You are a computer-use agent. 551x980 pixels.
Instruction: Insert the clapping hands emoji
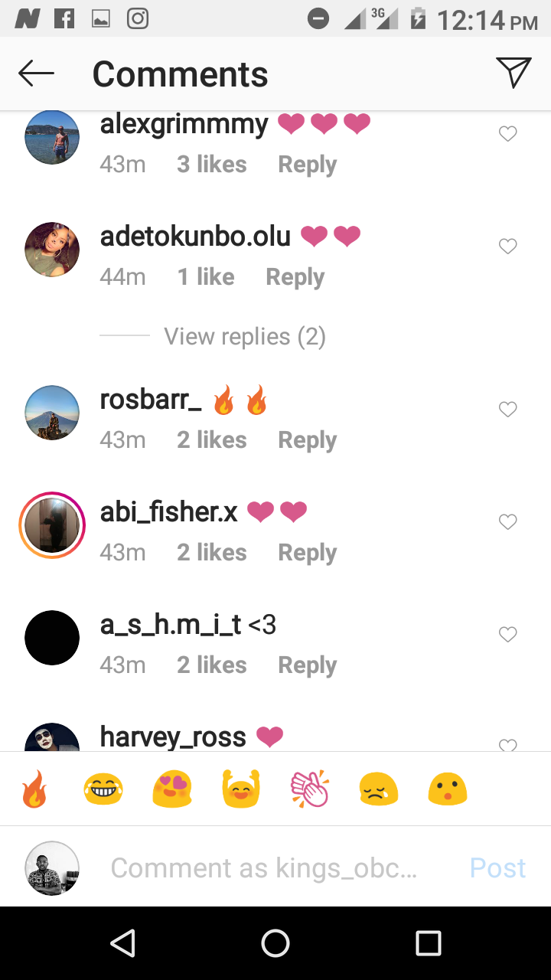coord(310,789)
